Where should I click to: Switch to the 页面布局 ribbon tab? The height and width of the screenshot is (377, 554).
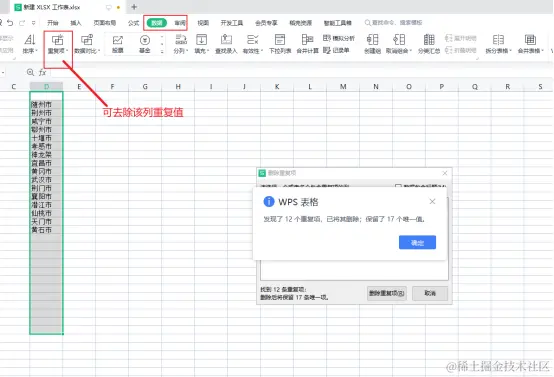105,23
